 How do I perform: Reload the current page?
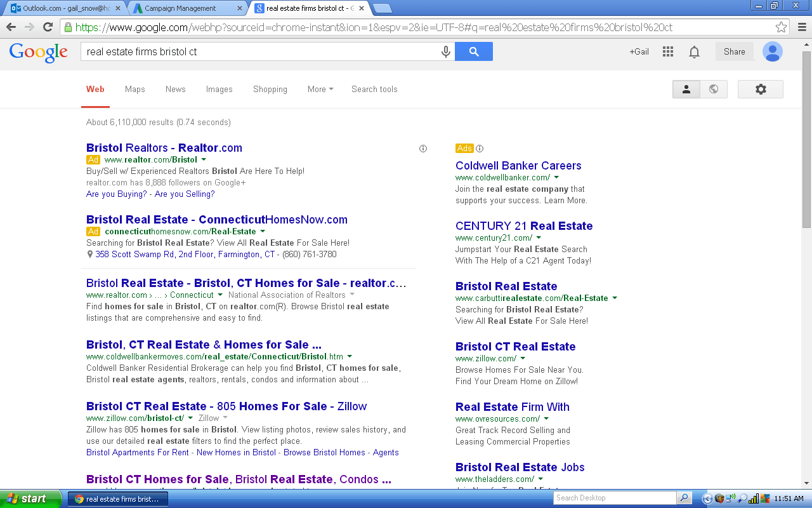click(48, 27)
